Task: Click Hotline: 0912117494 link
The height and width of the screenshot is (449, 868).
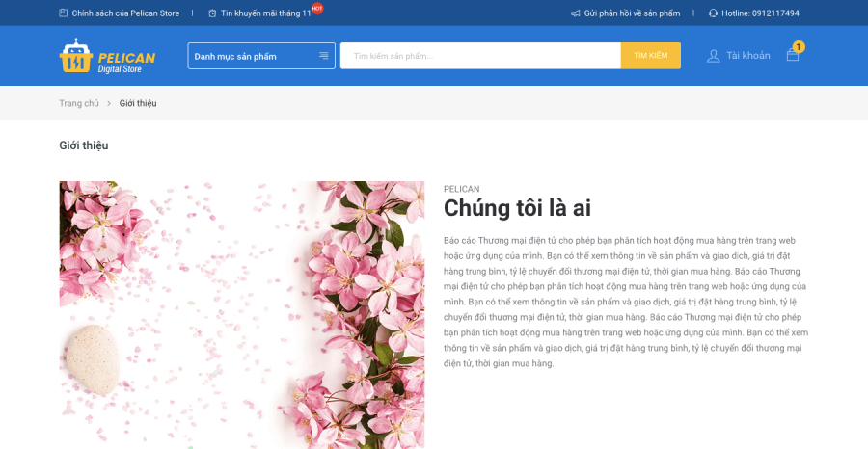Action: point(760,13)
